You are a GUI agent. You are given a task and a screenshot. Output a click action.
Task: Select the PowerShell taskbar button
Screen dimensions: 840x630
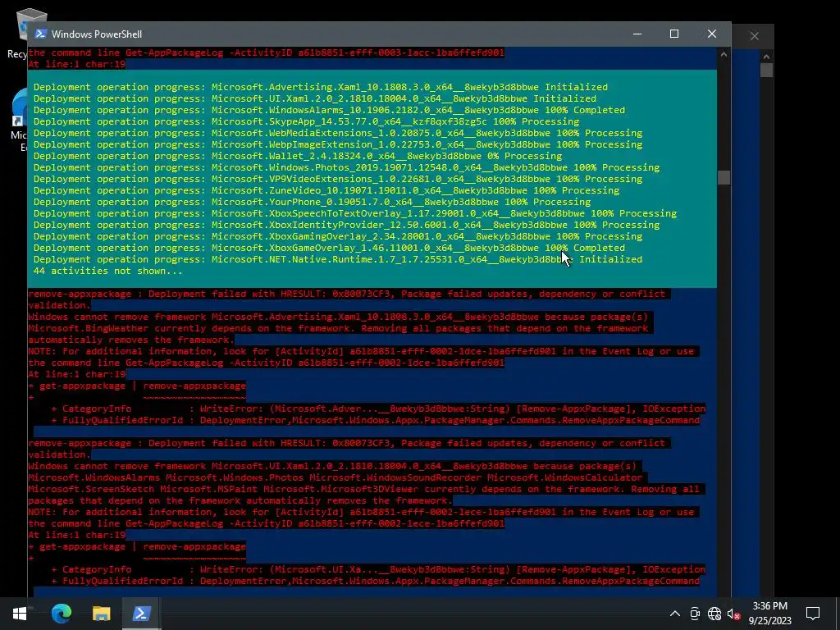pos(141,614)
